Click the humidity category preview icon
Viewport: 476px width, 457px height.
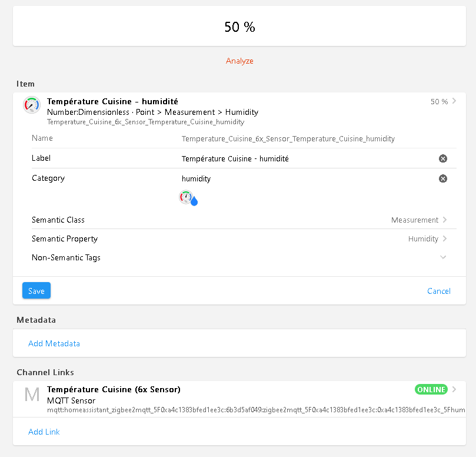pos(188,198)
